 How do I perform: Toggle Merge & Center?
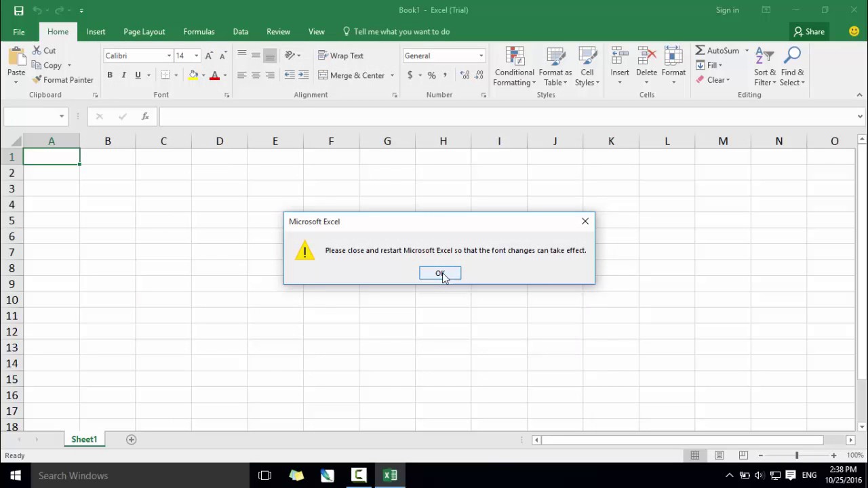351,75
